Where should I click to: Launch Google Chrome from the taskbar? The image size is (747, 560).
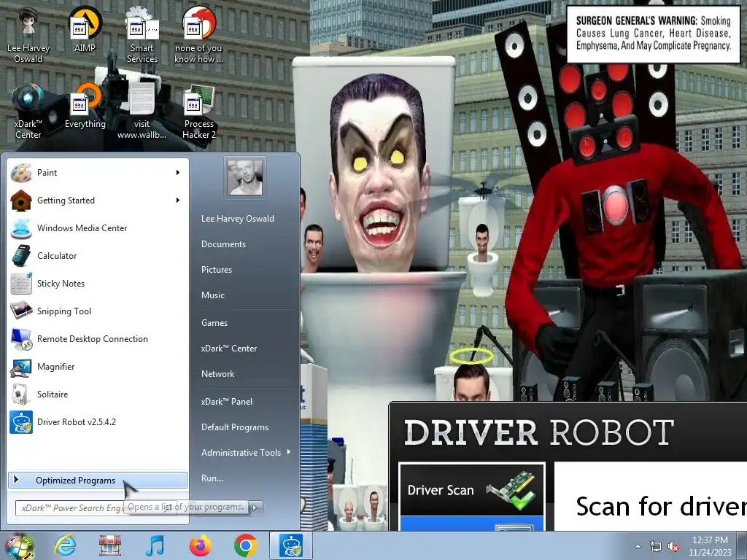[x=245, y=545]
